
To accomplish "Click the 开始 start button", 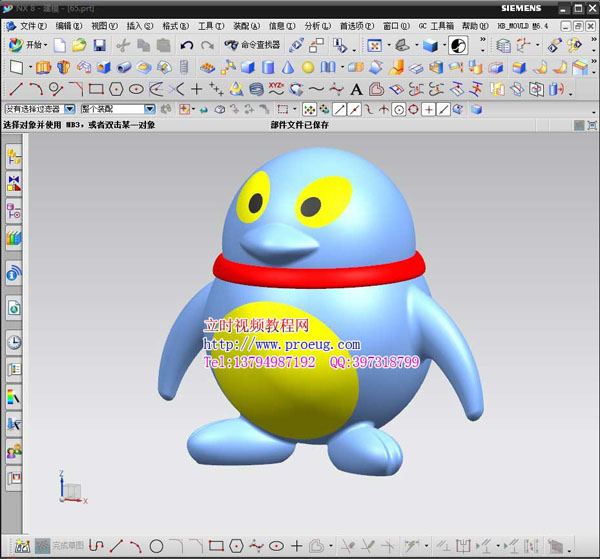I will (26, 46).
